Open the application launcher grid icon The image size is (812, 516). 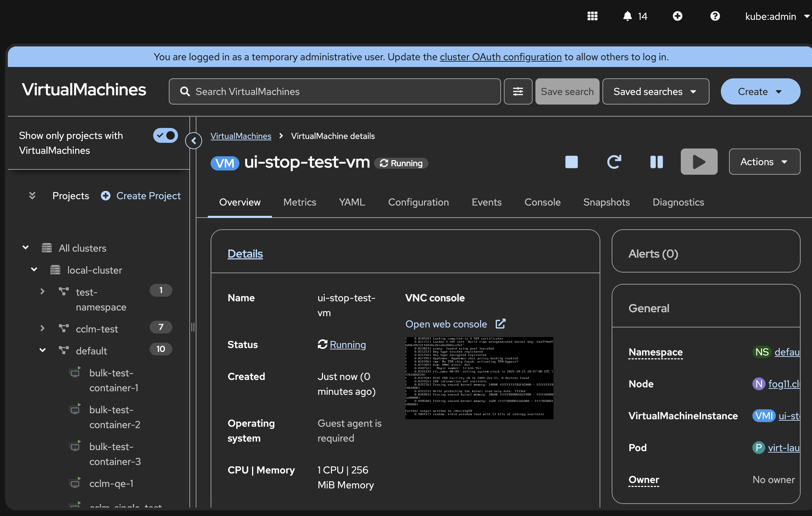tap(592, 16)
